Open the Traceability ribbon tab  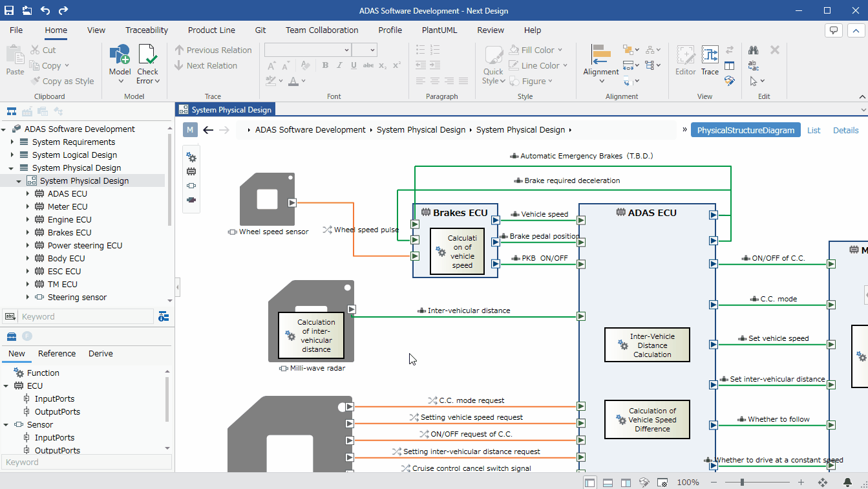(147, 30)
